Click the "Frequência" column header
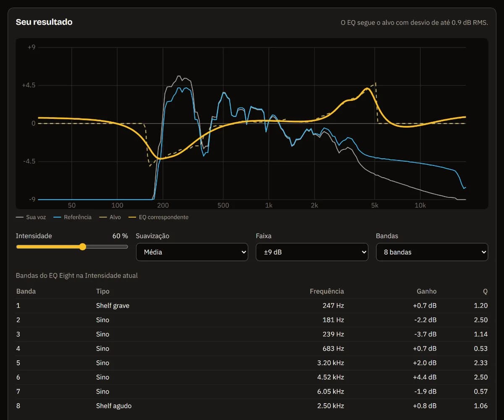Screen dimensions: 504x420 [x=327, y=291]
